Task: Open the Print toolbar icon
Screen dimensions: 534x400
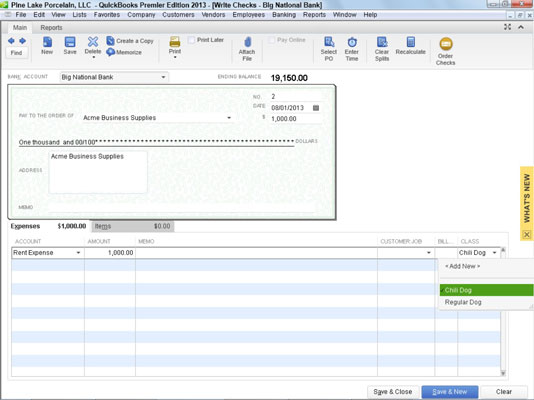Action: point(175,42)
